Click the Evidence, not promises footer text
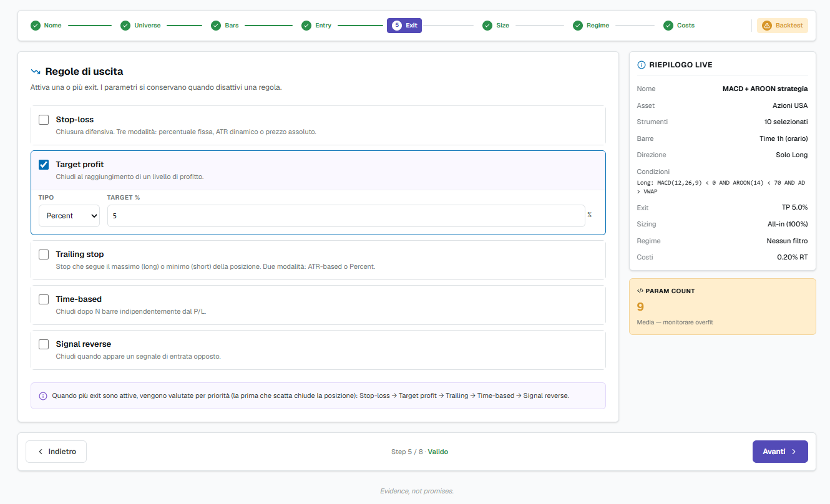 point(417,491)
